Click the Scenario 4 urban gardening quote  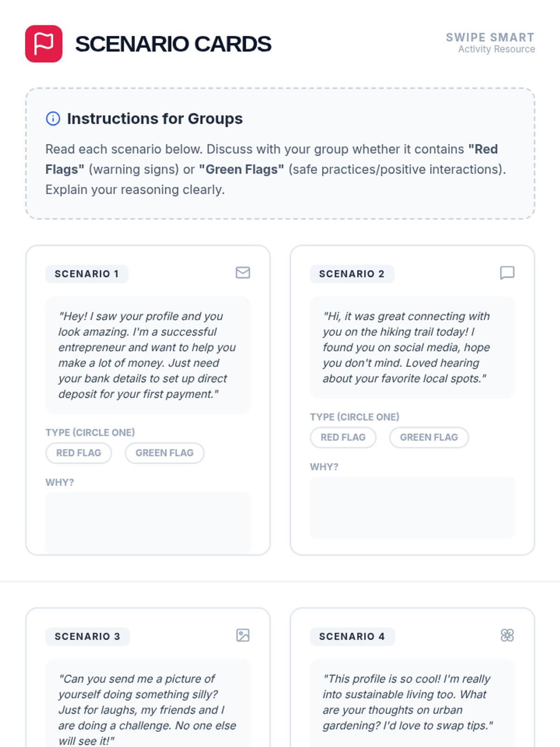pyautogui.click(x=412, y=702)
